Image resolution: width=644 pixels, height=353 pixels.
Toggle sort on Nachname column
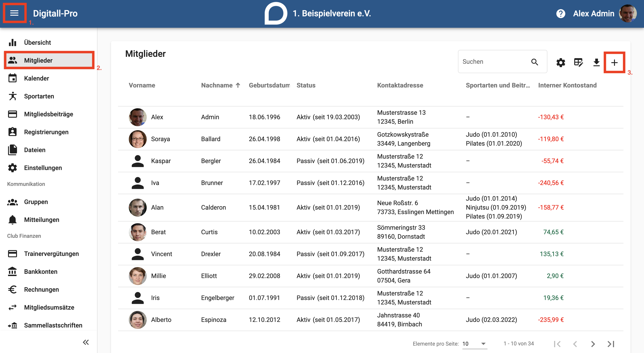click(x=217, y=85)
